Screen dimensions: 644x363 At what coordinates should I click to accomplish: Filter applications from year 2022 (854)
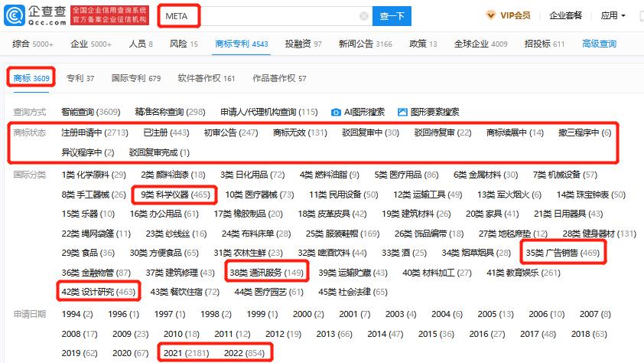(x=245, y=353)
